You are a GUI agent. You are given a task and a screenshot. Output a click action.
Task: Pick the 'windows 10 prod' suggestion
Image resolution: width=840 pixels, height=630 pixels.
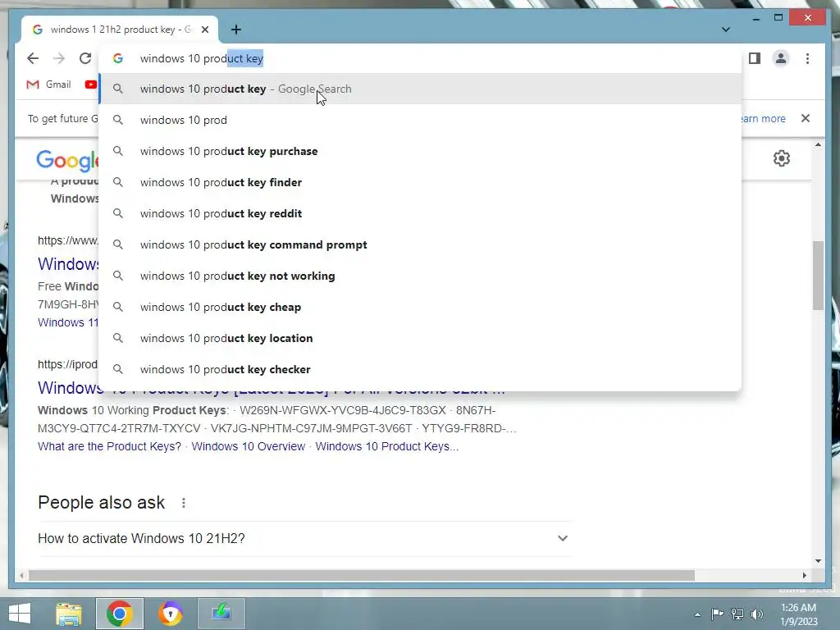click(420, 120)
